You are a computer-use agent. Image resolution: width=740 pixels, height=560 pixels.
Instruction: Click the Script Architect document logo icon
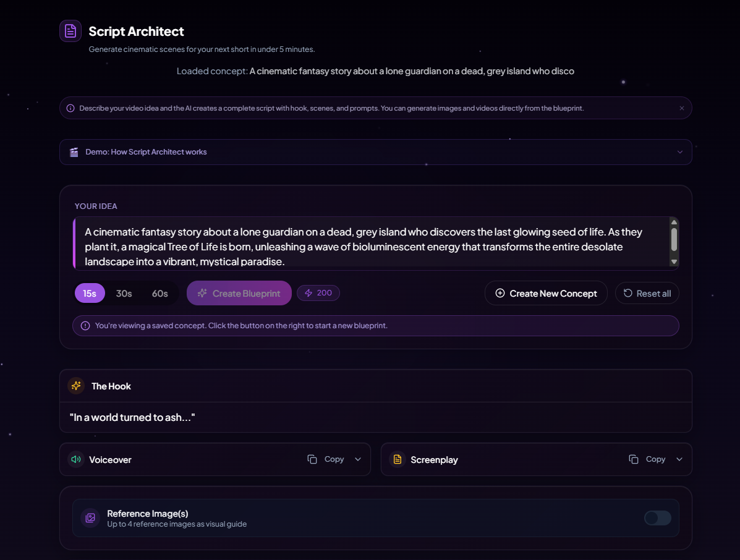(70, 31)
